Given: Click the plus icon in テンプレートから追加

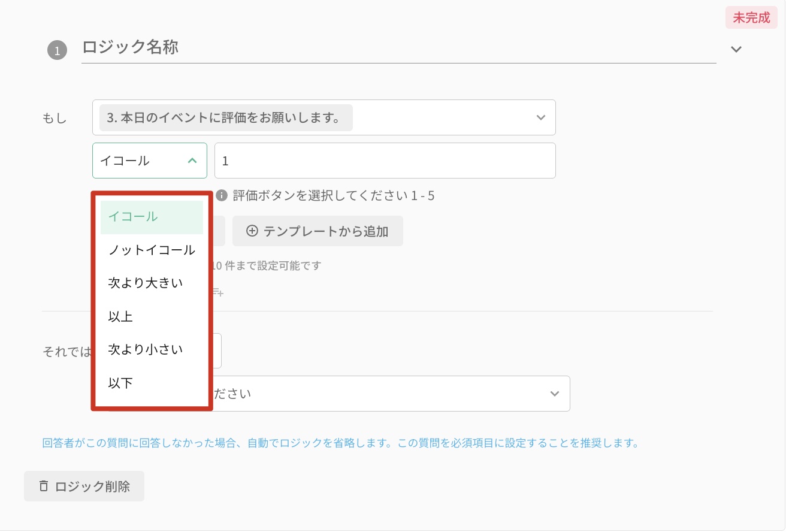Looking at the screenshot, I should click(x=252, y=231).
